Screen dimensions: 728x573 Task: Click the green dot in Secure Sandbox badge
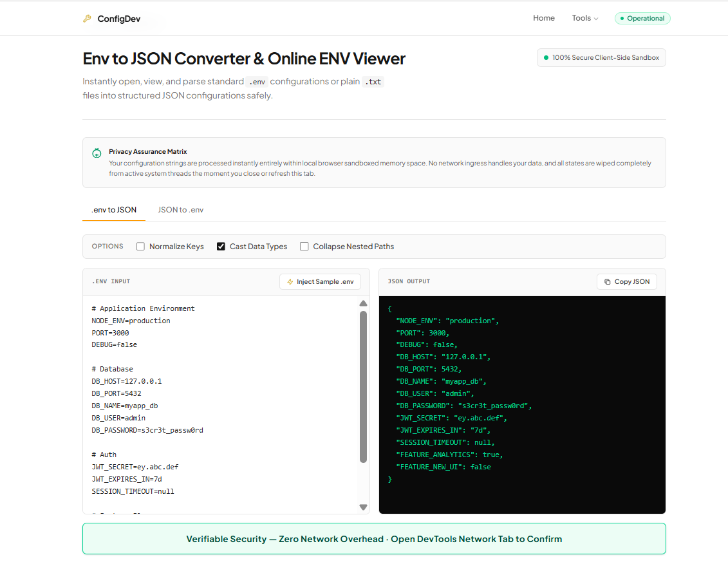tap(546, 57)
